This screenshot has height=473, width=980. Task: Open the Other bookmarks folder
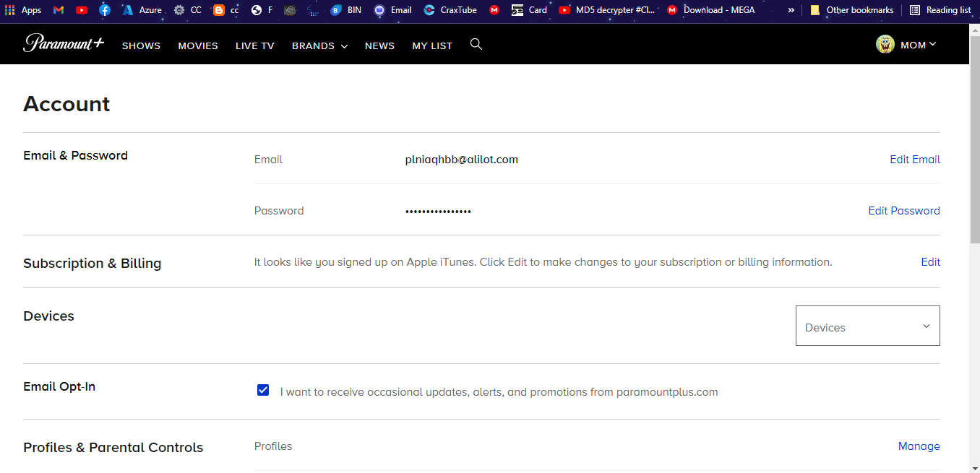[851, 10]
